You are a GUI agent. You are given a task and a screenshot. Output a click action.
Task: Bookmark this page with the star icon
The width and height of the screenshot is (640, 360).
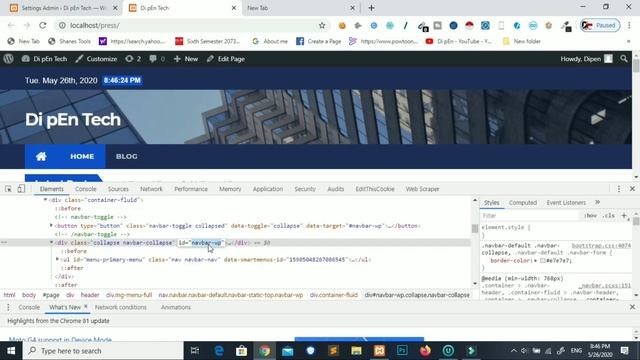pos(322,25)
